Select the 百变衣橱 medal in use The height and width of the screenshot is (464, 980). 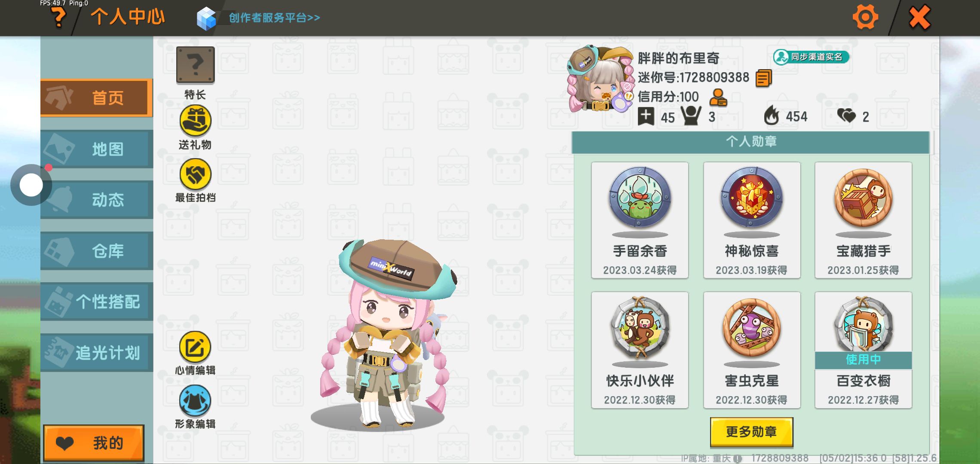pyautogui.click(x=863, y=350)
